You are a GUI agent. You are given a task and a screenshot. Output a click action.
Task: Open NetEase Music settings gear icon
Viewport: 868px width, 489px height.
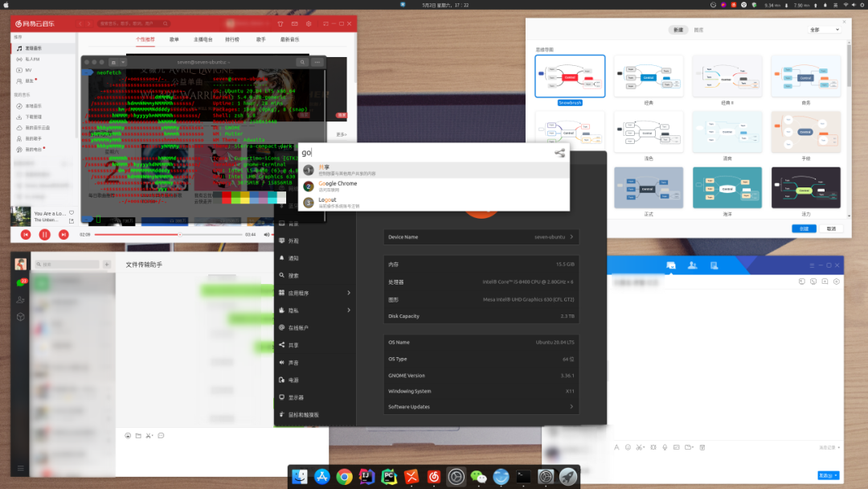click(309, 24)
